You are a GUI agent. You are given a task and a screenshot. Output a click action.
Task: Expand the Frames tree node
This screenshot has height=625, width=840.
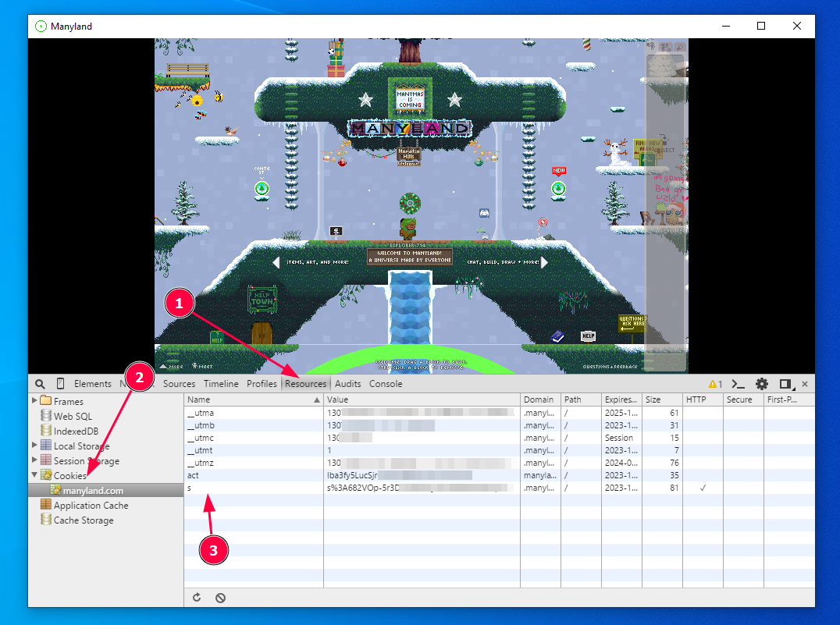34,401
